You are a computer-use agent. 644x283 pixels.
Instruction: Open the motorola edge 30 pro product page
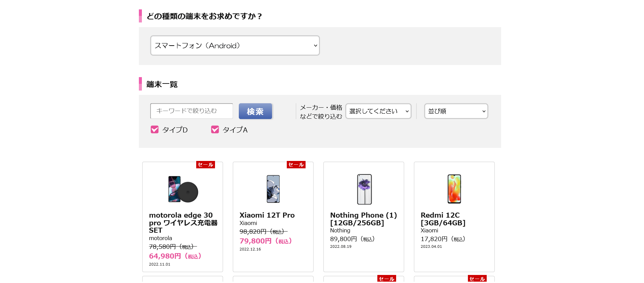tap(183, 223)
